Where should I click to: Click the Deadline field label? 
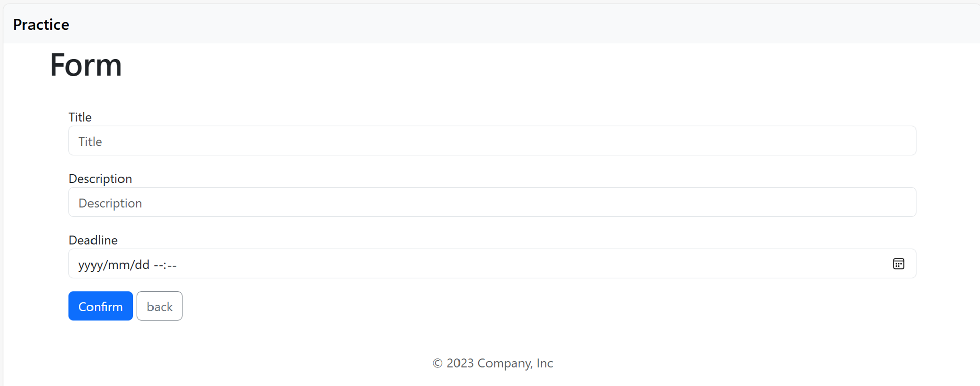click(93, 240)
